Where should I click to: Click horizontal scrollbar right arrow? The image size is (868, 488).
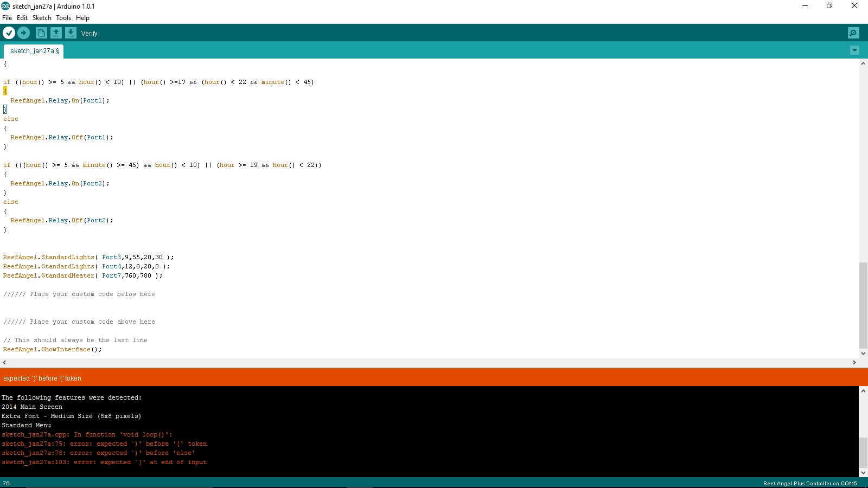(x=854, y=363)
